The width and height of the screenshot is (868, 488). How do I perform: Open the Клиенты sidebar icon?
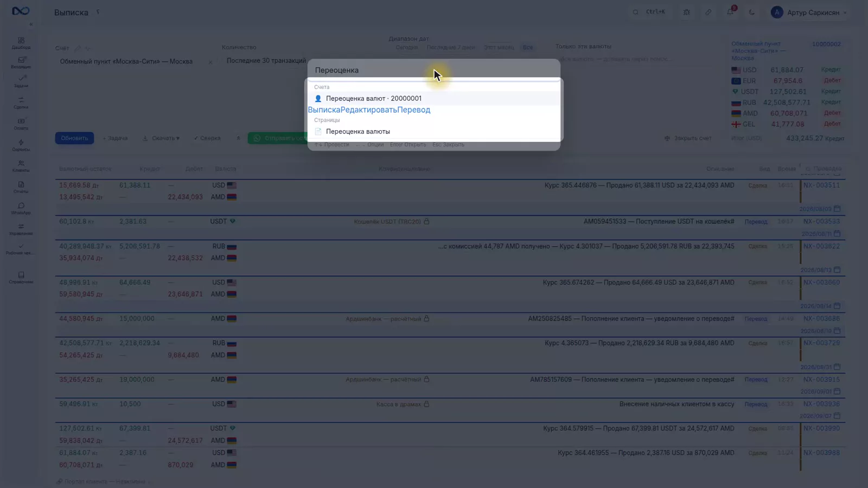point(21,166)
